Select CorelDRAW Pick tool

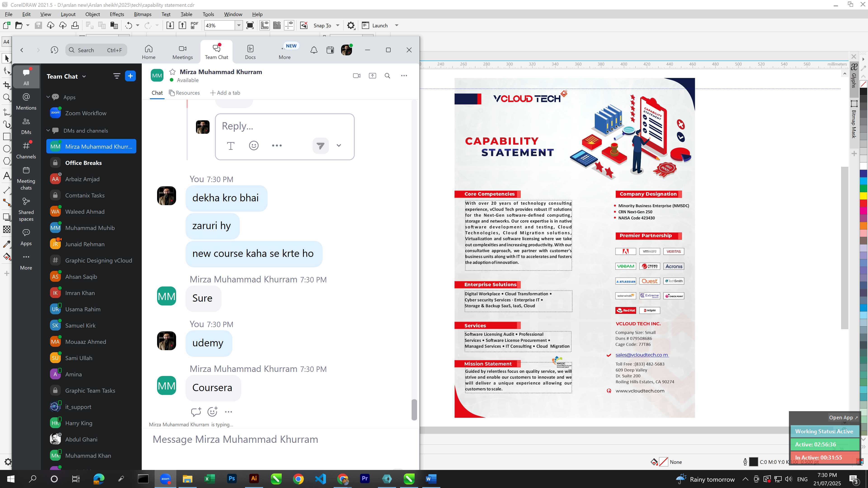pyautogui.click(x=7, y=59)
